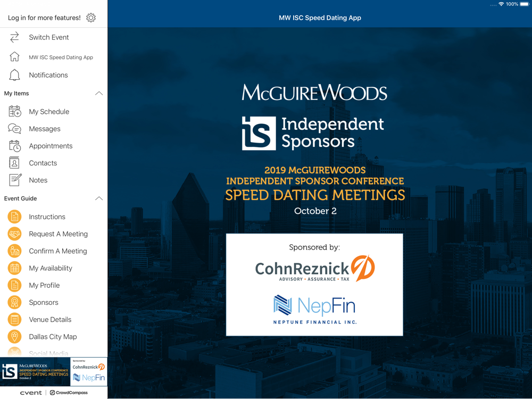Click the orange Sponsors ribbon icon
This screenshot has width=532, height=399.
pos(14,302)
